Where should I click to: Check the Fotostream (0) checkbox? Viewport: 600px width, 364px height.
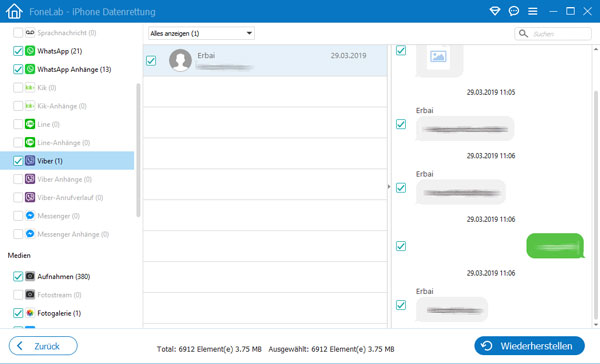[x=18, y=295]
